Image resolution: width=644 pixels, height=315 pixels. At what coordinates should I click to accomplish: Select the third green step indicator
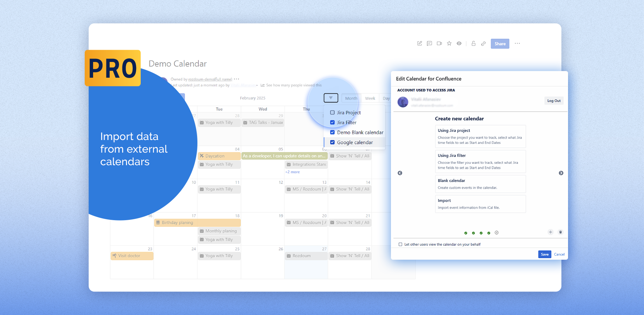coord(481,233)
